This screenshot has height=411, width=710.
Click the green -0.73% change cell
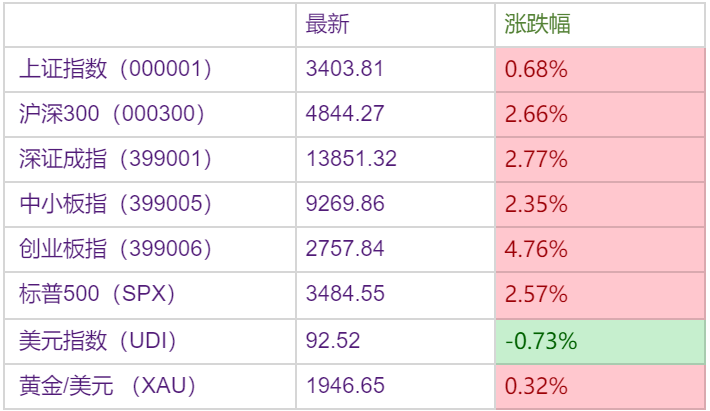coord(541,341)
